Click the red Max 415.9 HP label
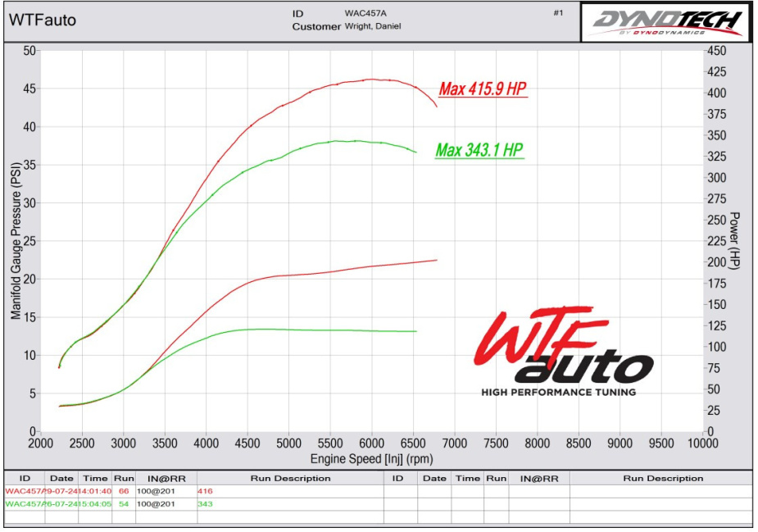 [x=483, y=89]
